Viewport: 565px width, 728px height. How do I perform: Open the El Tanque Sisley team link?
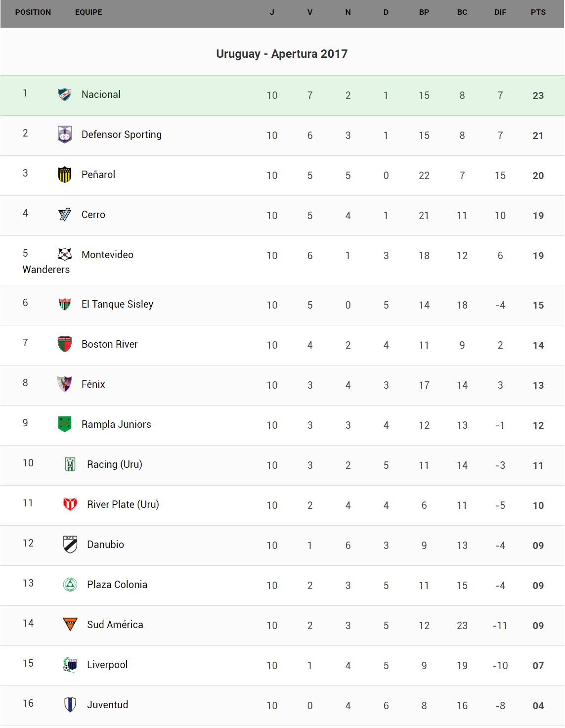(x=117, y=304)
